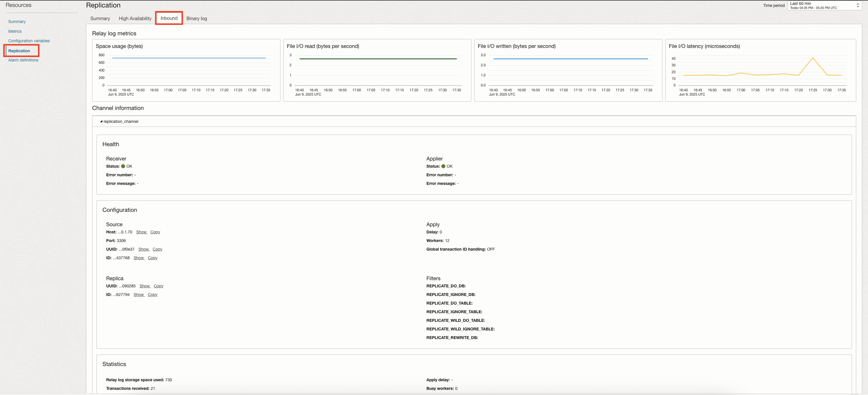Show the source Host value
Screen dimensions: 868x395
click(142, 232)
